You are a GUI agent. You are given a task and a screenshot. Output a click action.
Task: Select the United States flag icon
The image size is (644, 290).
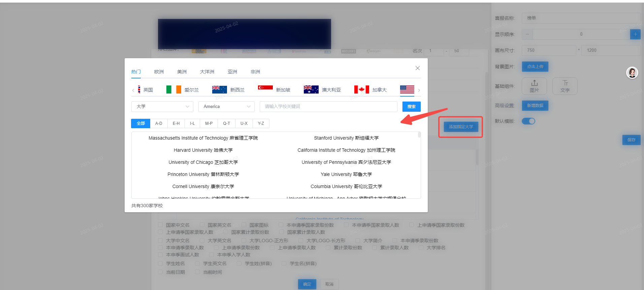coord(407,89)
